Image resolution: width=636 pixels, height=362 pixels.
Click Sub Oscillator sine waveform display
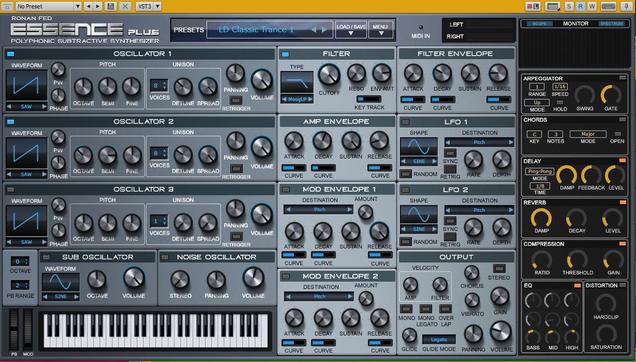click(61, 282)
